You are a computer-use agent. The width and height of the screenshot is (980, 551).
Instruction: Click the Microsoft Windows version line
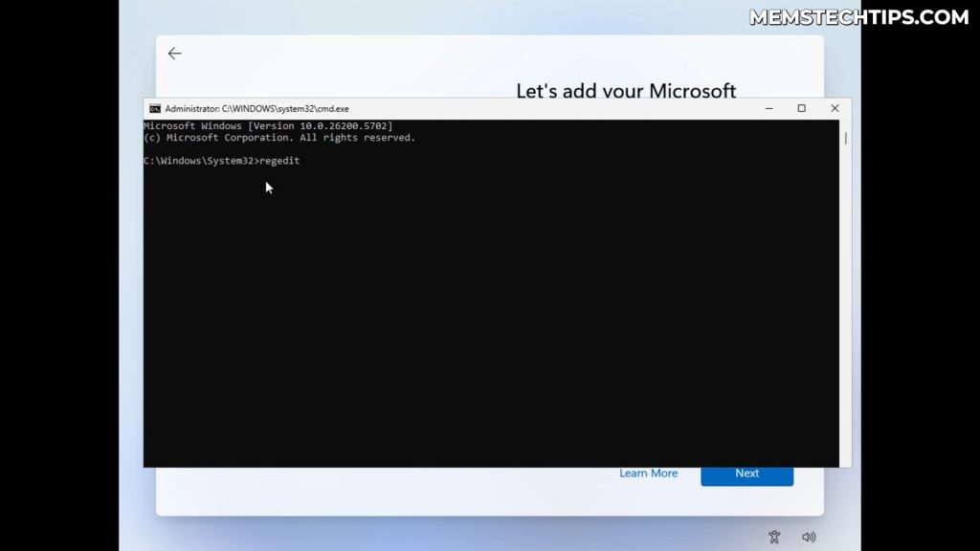point(268,126)
